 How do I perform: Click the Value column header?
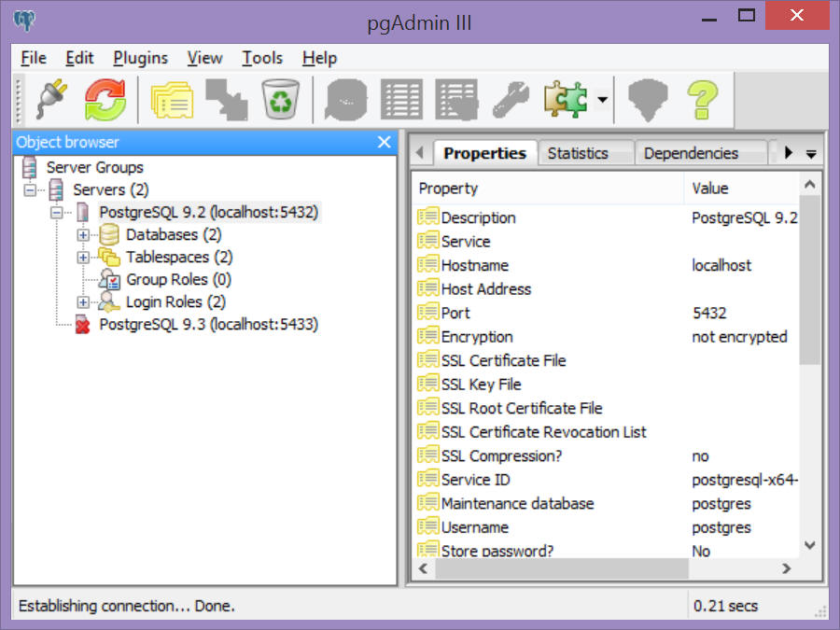point(742,188)
